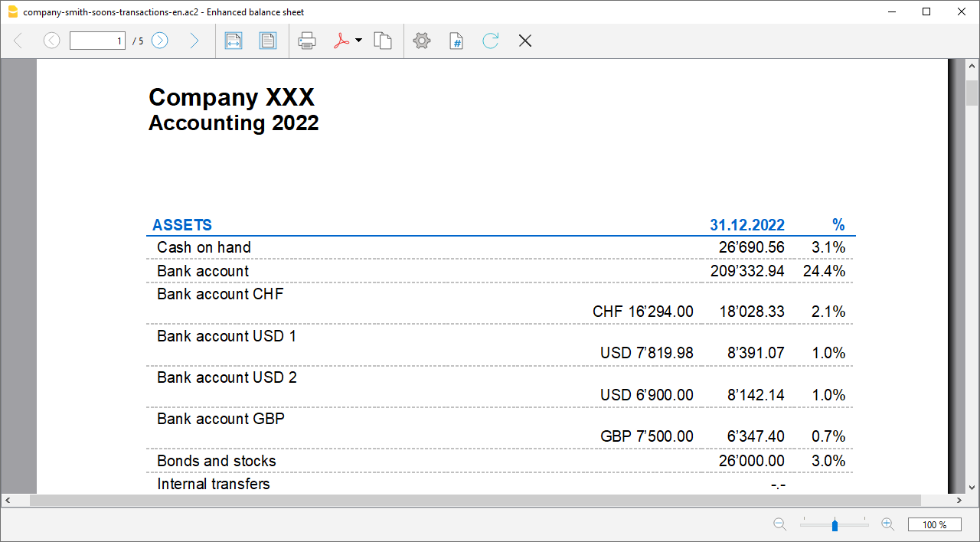Fit the page to window width
The height and width of the screenshot is (542, 980).
[234, 41]
